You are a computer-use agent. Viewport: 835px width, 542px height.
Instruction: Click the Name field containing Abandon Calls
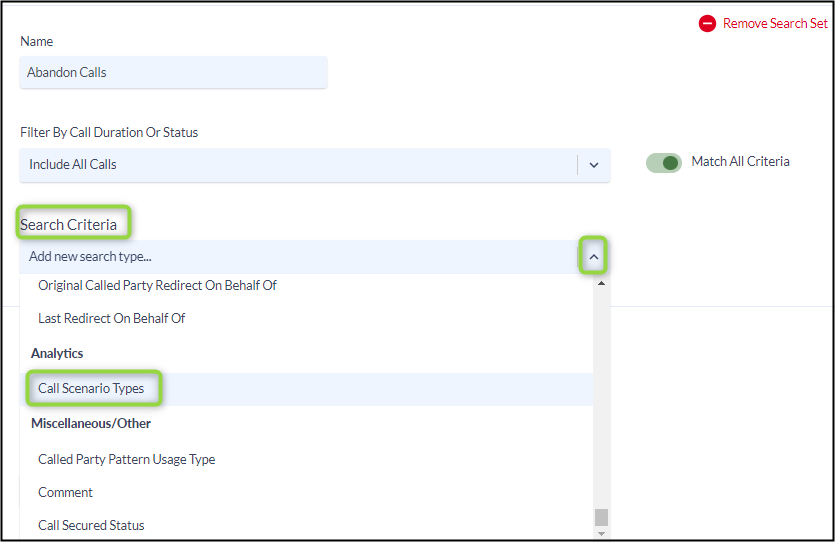[x=174, y=72]
